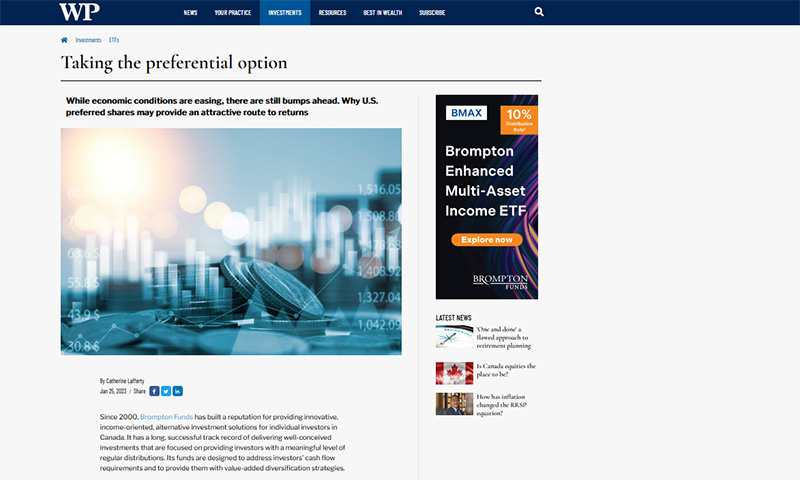Share article on Facebook

(x=154, y=391)
